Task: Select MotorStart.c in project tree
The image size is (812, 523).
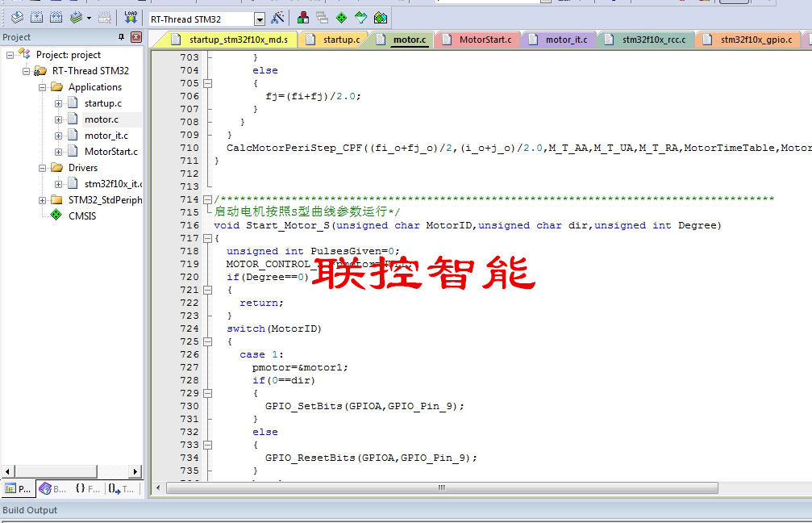Action: [110, 152]
